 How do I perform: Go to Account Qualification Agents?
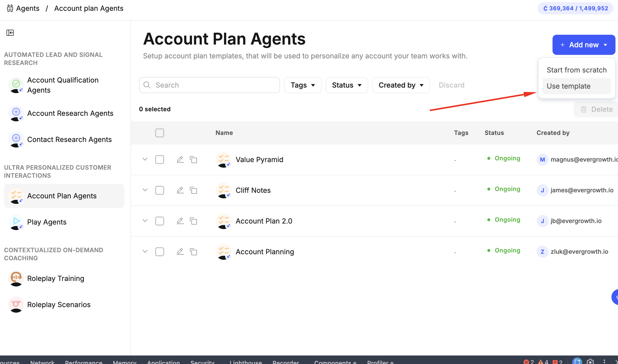point(63,85)
